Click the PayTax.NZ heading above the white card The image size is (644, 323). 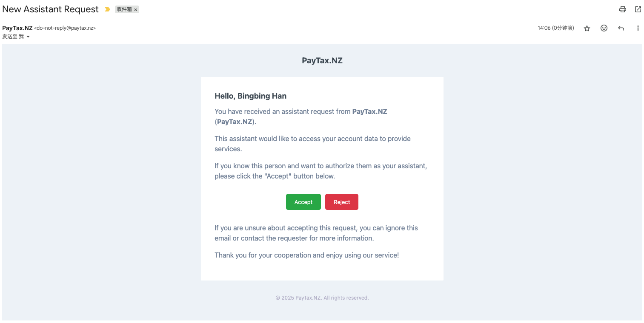coord(322,60)
